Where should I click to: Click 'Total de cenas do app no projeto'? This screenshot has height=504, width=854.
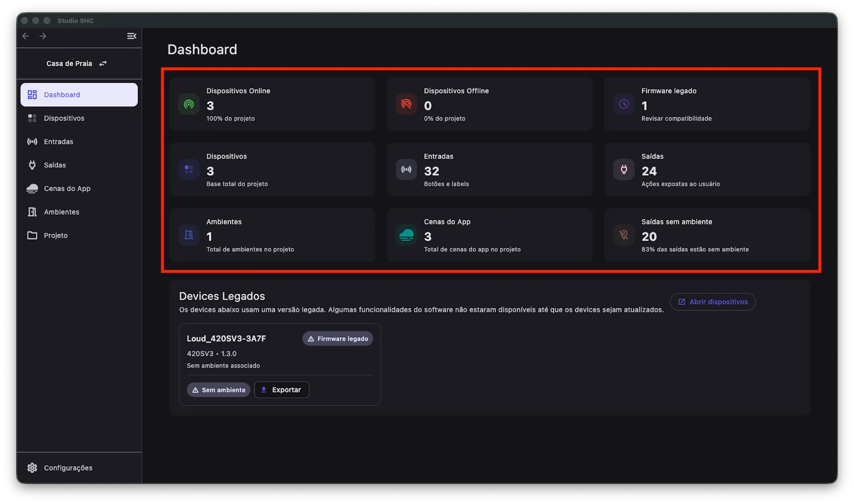click(x=472, y=249)
